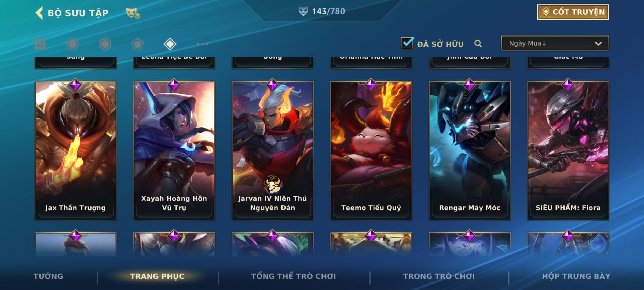
Task: Switch to the Tướng tab
Action: click(48, 276)
